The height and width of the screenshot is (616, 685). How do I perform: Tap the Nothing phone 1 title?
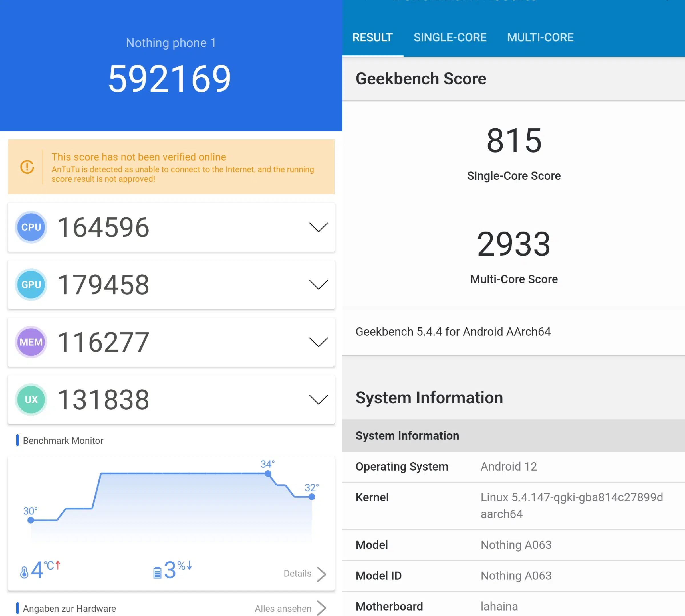point(171,43)
